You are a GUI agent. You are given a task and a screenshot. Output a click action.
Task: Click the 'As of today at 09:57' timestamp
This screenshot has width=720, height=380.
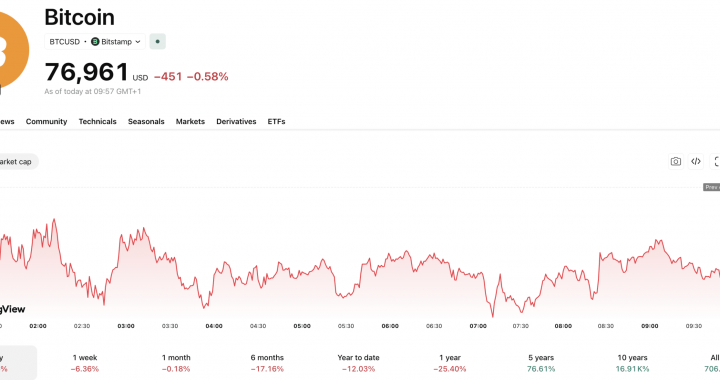tap(93, 91)
